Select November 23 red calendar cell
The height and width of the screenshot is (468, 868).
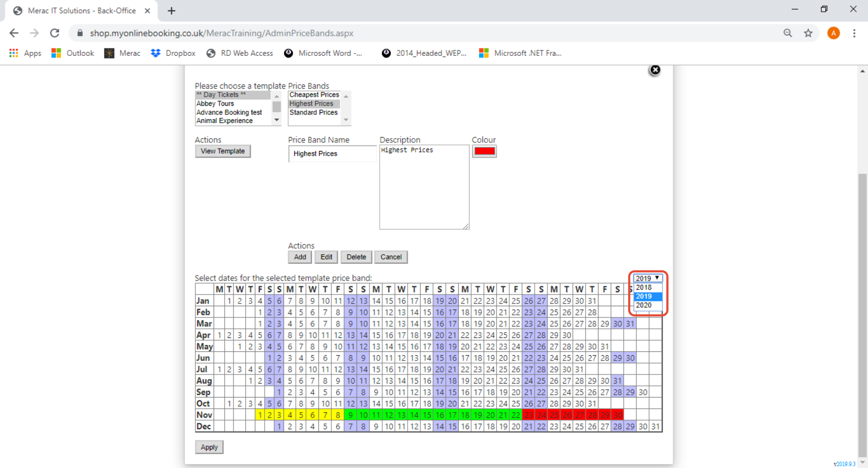tap(529, 415)
